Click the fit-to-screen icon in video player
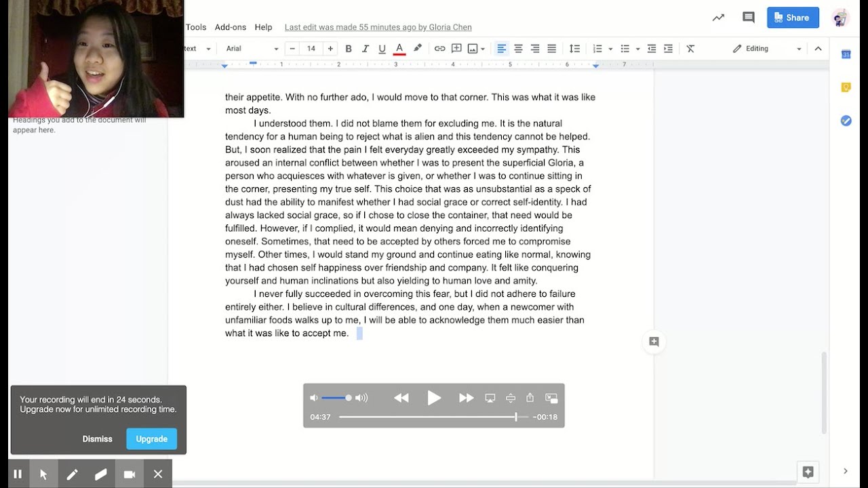This screenshot has width=868, height=488. click(511, 398)
